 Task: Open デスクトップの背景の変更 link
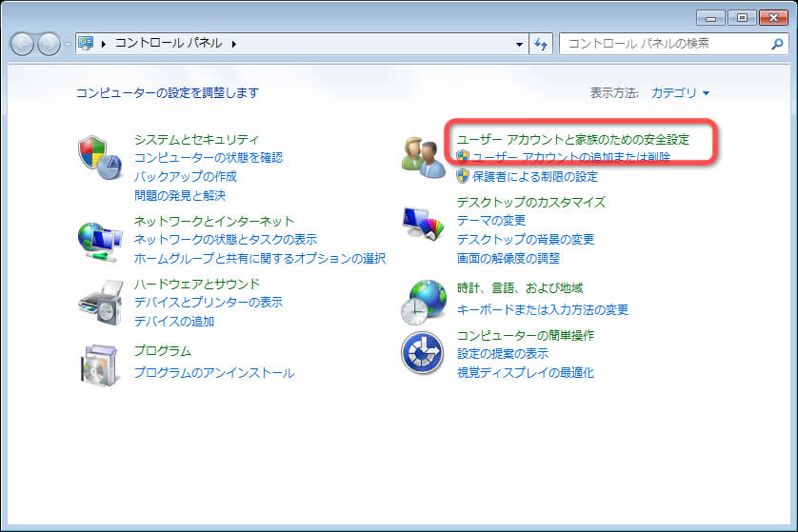tap(526, 239)
